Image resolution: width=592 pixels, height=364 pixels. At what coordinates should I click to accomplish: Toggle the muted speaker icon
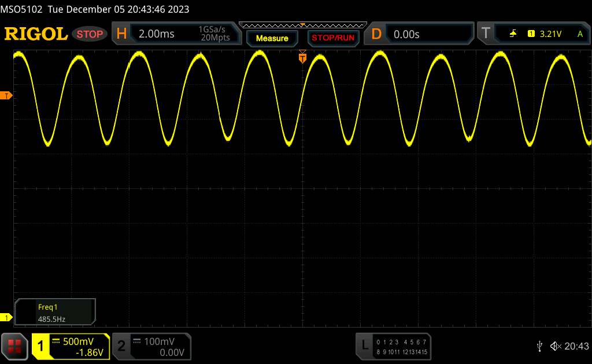point(556,346)
